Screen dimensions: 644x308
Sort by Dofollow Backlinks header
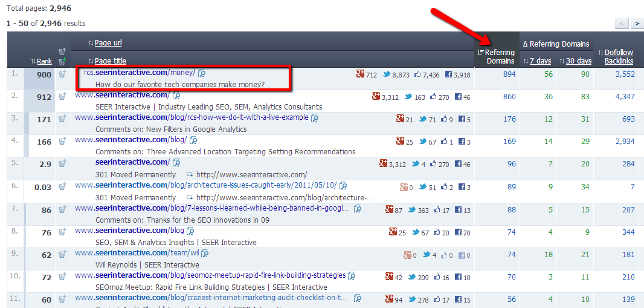tap(619, 57)
